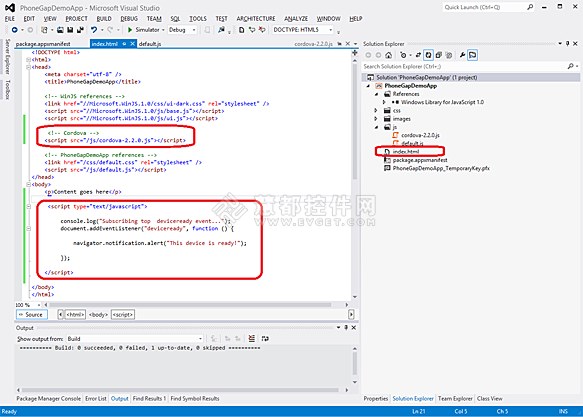Switch to default.js editor tab
The height and width of the screenshot is (417, 583).
click(x=150, y=44)
